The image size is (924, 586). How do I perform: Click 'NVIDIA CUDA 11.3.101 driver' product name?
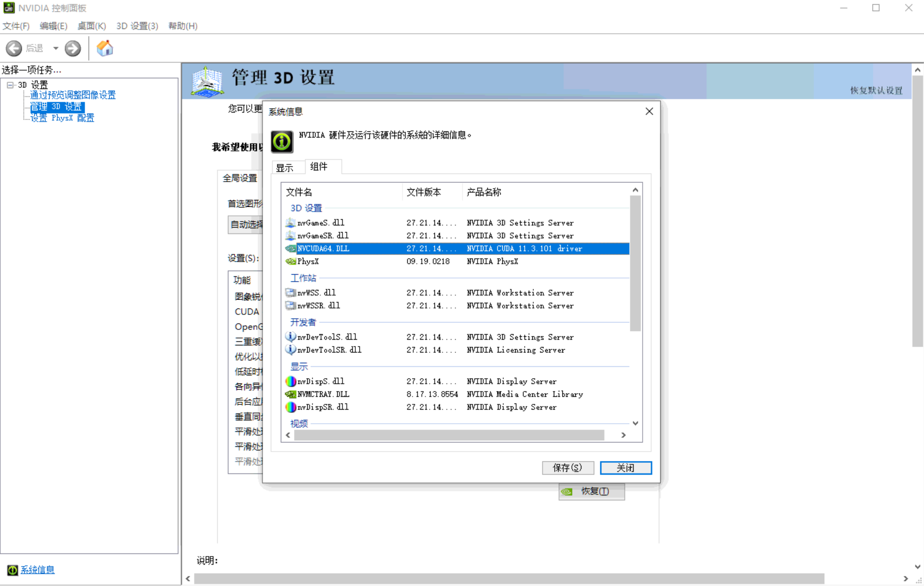click(x=524, y=249)
